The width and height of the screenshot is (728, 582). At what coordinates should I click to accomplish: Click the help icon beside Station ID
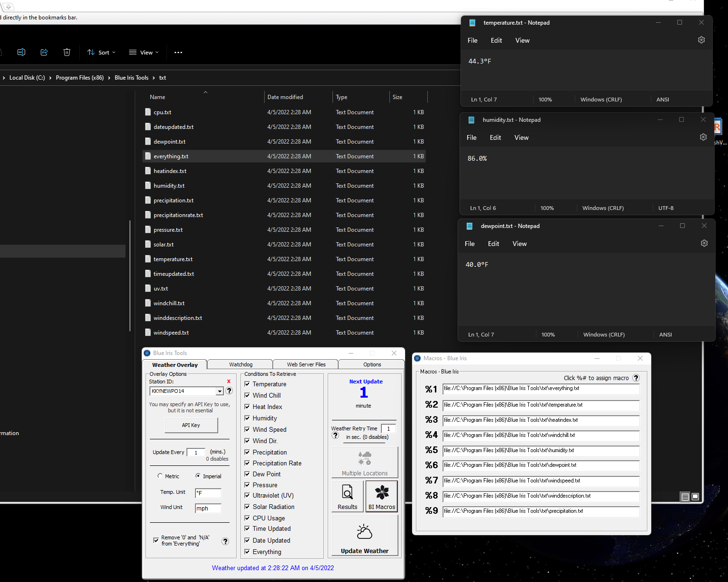229,391
